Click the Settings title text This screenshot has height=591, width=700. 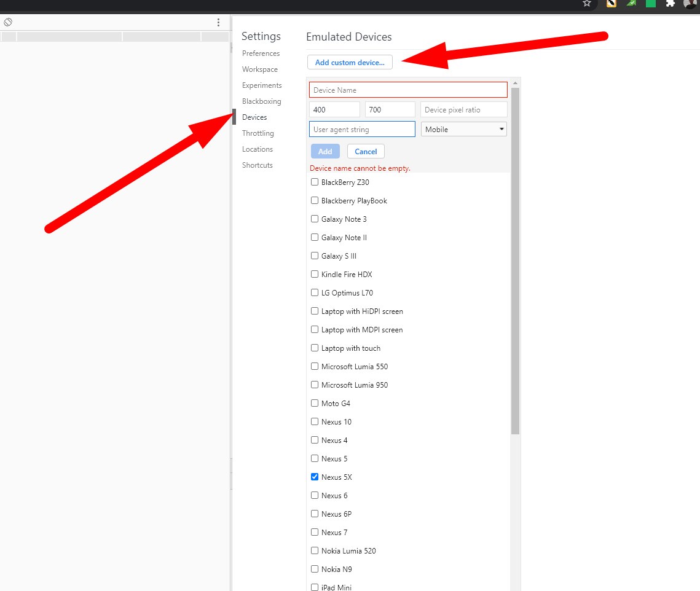coord(261,36)
